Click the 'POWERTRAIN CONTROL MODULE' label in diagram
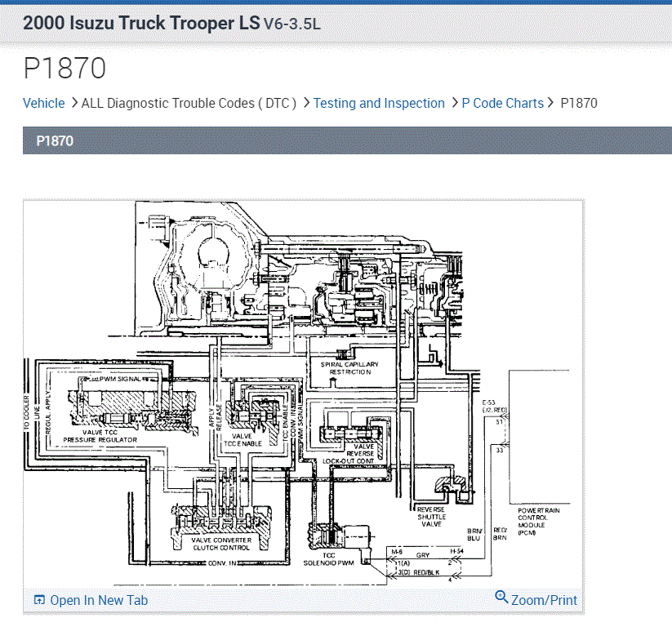This screenshot has height=627, width=672. pos(538,522)
